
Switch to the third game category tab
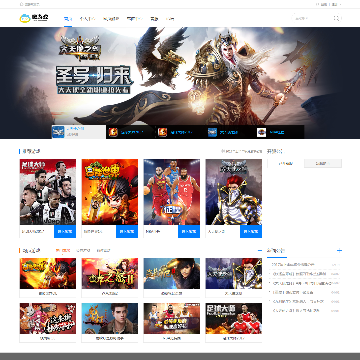point(103,250)
